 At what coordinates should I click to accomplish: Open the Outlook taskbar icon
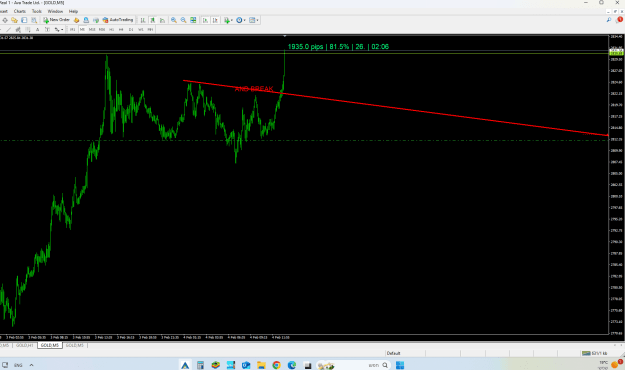[246, 365]
